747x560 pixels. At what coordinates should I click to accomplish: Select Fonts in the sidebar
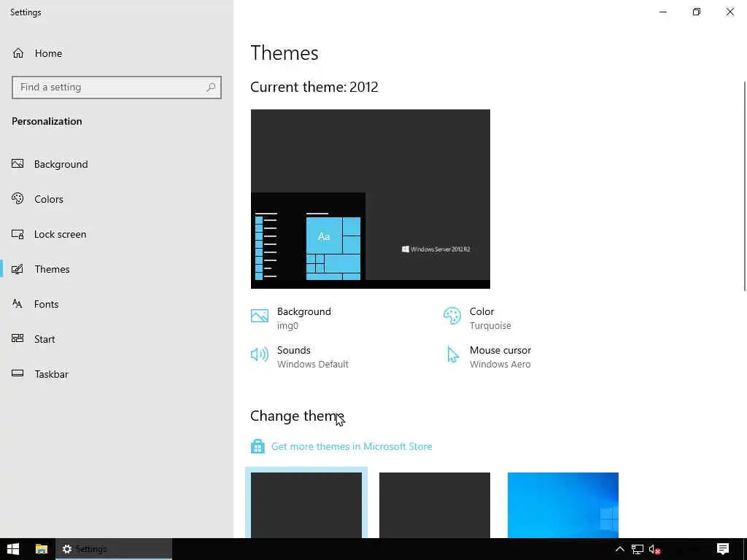(x=117, y=304)
